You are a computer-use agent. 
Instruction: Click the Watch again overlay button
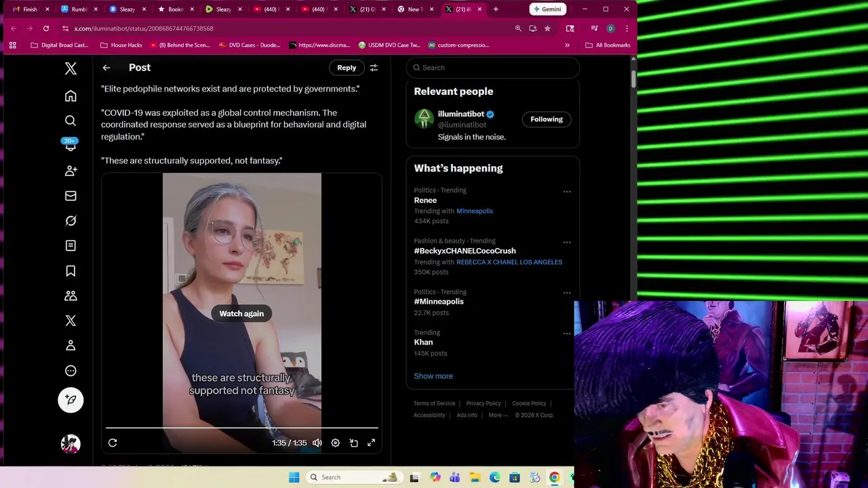(x=241, y=313)
